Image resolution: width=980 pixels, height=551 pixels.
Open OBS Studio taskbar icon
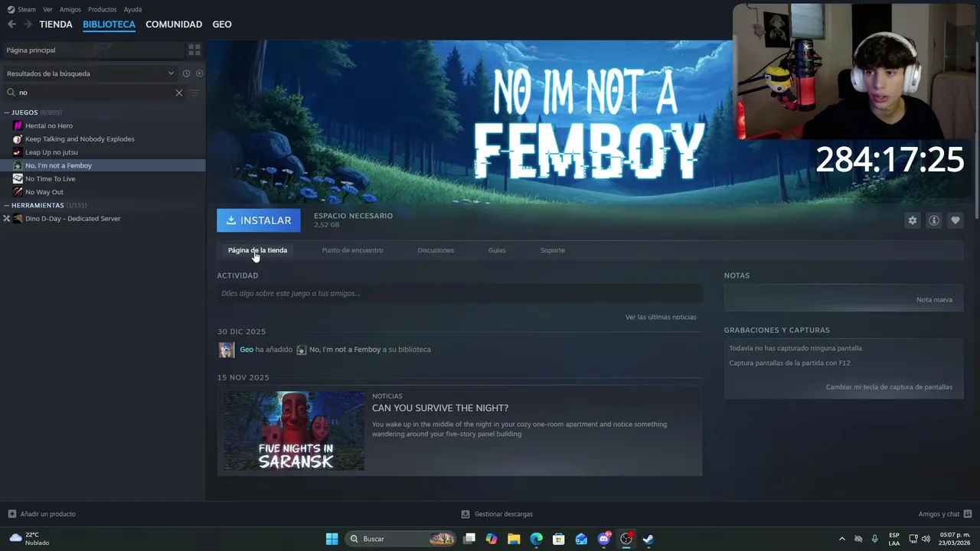pyautogui.click(x=626, y=539)
